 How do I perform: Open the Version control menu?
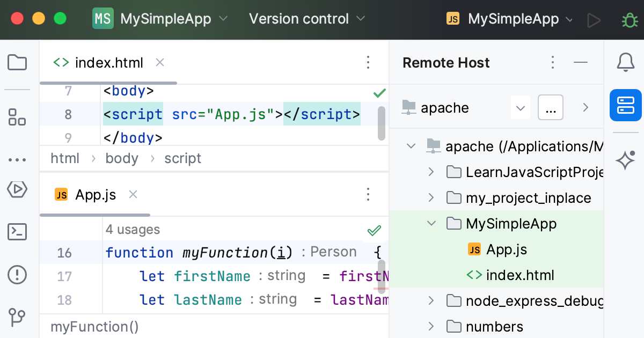(299, 18)
